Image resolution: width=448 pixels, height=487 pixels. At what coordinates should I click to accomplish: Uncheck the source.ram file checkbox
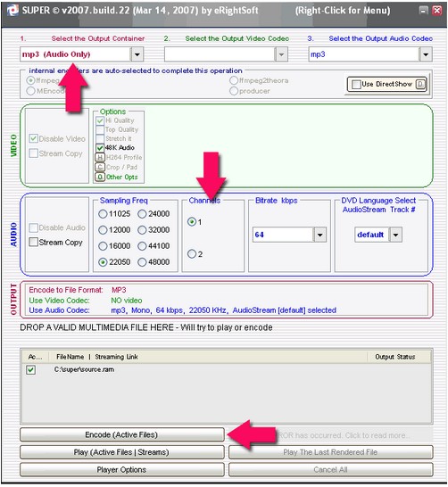30,370
